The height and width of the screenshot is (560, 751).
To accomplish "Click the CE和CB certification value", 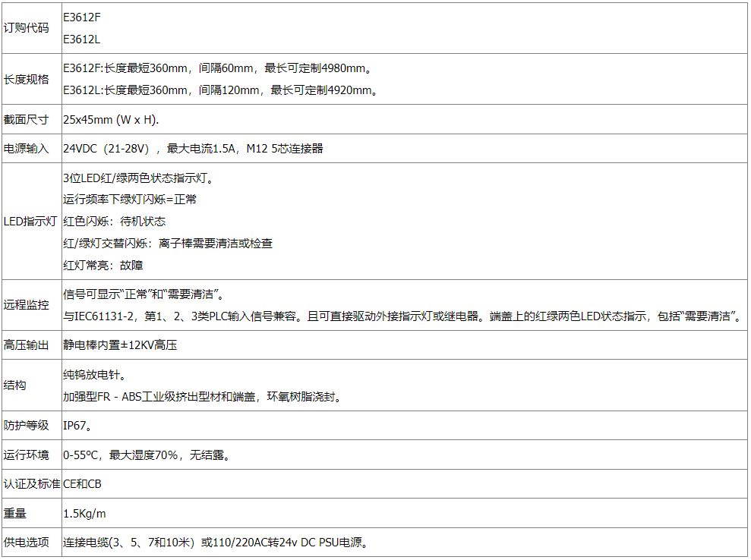I will [82, 484].
